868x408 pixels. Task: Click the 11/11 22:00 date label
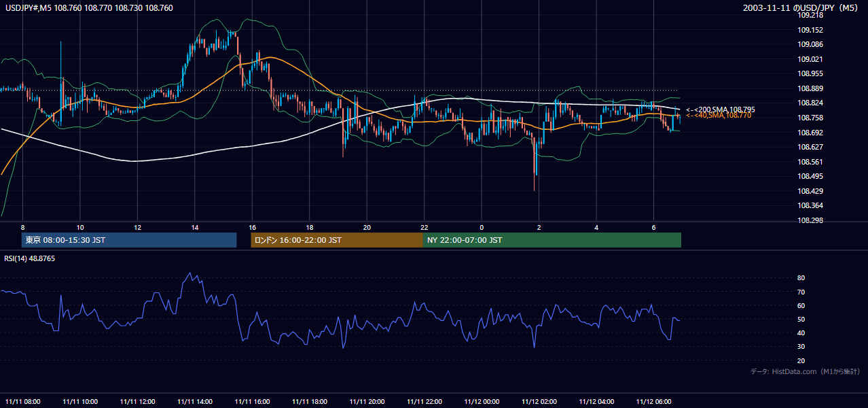[x=424, y=401]
